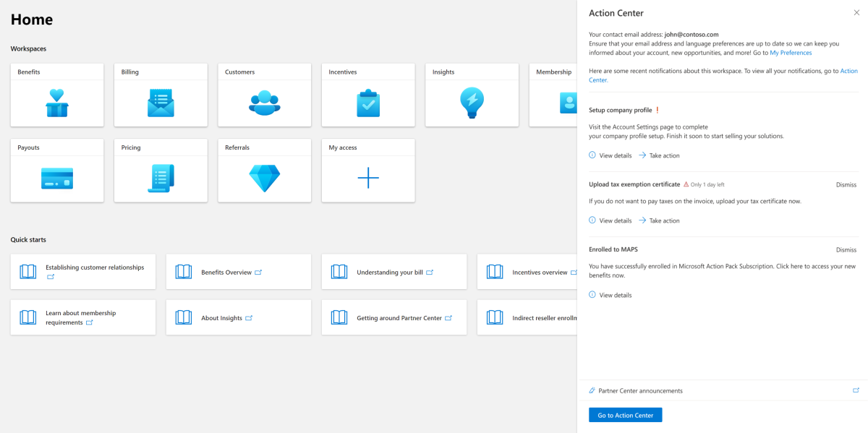Open the Insights lightbulb icon
Image resolution: width=868 pixels, height=433 pixels.
(472, 103)
